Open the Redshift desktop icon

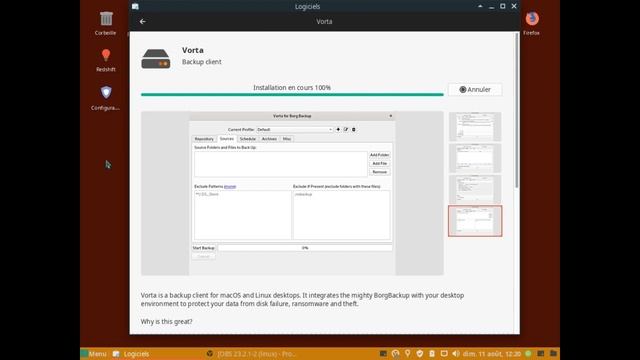[106, 60]
